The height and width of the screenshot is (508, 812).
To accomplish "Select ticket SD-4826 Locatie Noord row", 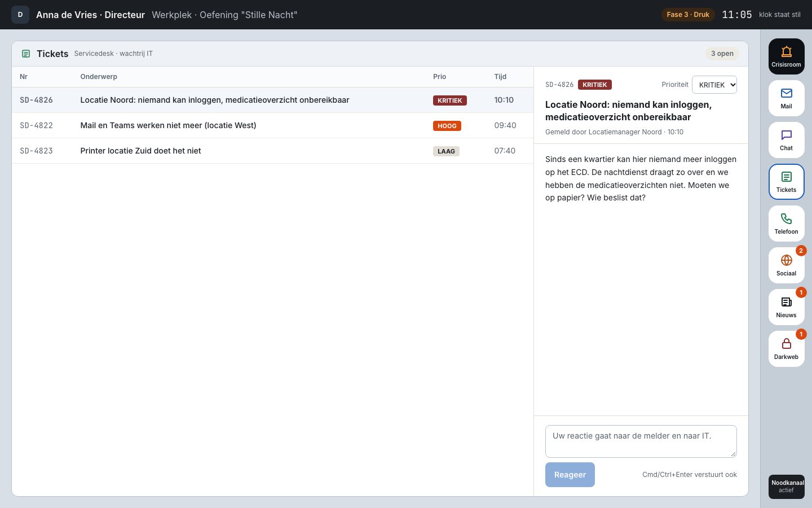I will 273,100.
